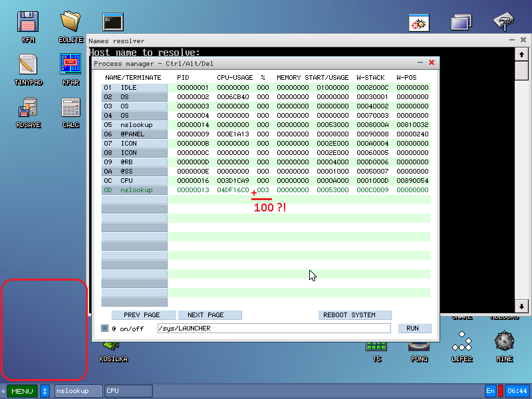
Task: Launch the MINE game icon
Action: (x=504, y=346)
